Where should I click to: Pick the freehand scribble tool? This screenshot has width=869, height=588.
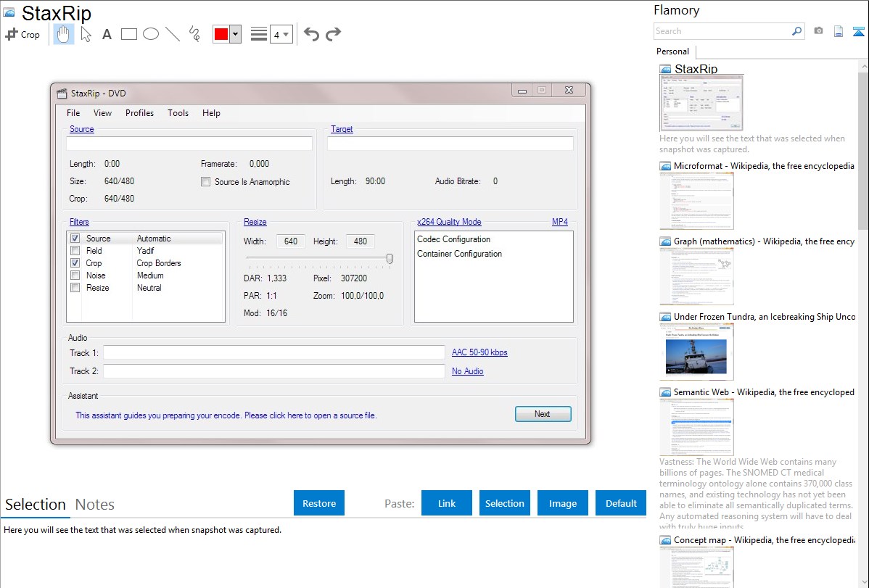coord(194,34)
